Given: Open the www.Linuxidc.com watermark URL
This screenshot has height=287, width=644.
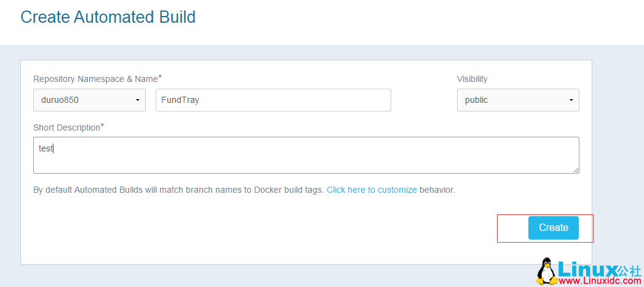Looking at the screenshot, I should (x=598, y=280).
